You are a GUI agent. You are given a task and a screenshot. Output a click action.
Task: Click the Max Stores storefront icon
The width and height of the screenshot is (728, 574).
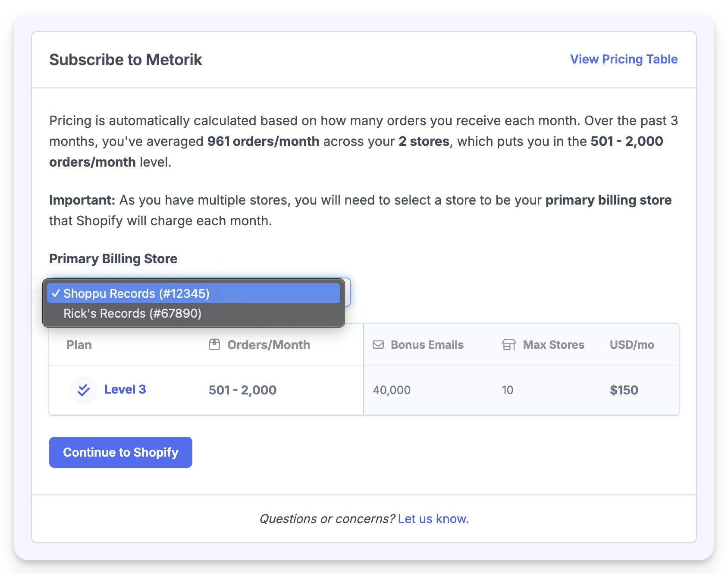click(509, 345)
